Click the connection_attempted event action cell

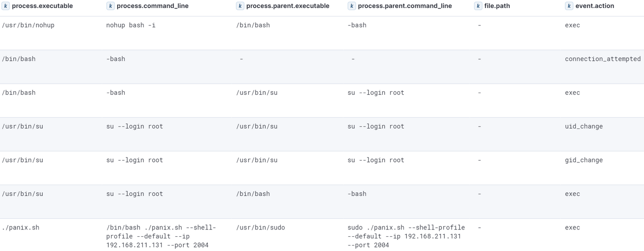tap(602, 59)
